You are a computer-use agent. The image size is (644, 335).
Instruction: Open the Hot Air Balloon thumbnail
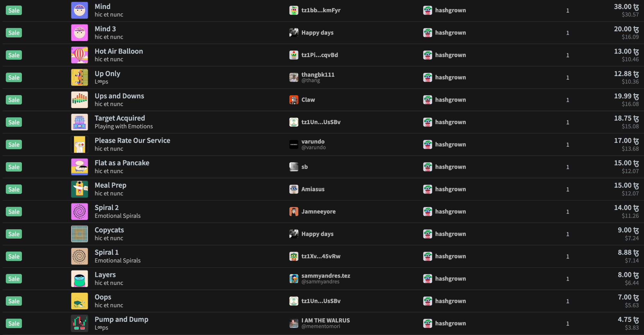point(80,55)
